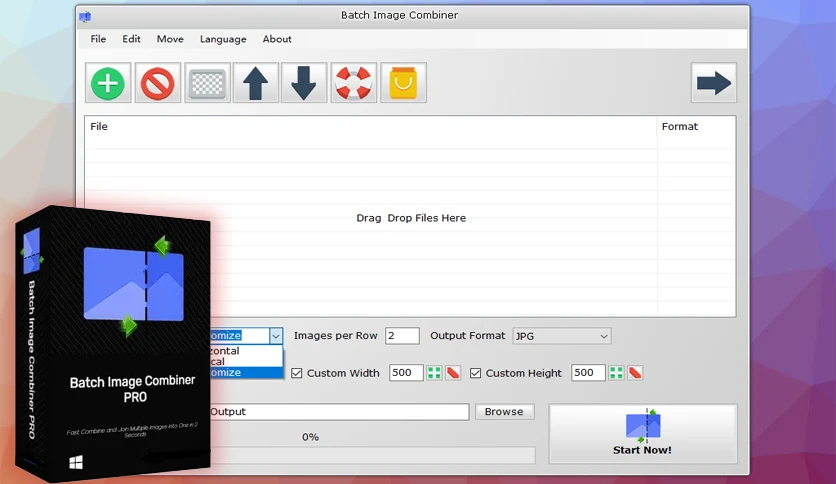This screenshot has width=836, height=484.
Task: Click the Start Now! button
Action: (x=643, y=433)
